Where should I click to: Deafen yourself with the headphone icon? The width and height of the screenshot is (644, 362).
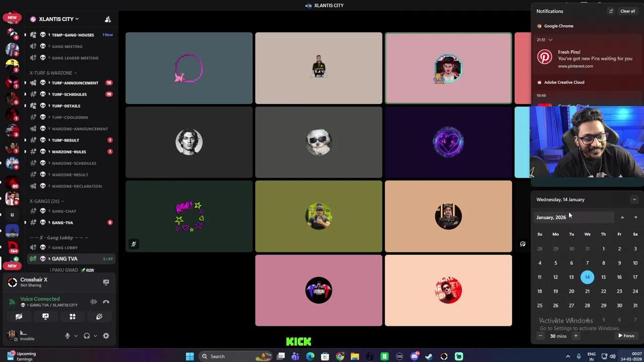87,336
